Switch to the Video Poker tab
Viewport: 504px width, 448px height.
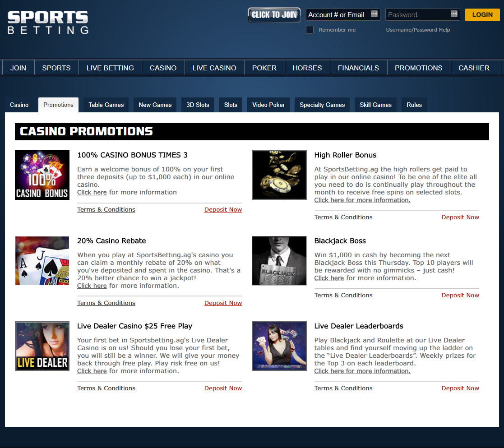268,105
